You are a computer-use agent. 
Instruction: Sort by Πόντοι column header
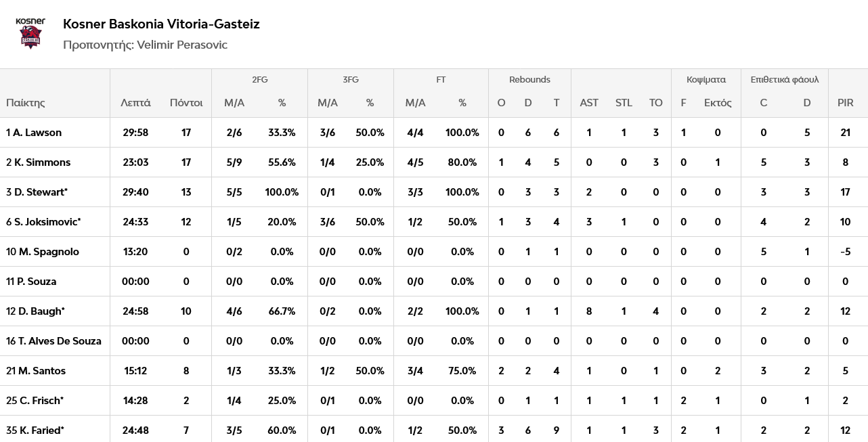point(186,103)
